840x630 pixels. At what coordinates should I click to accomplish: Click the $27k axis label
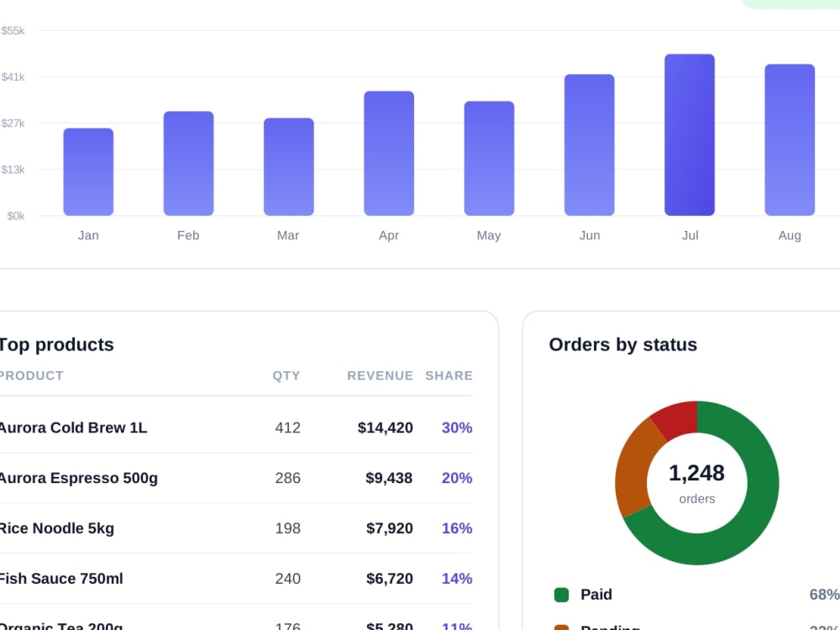pos(13,123)
